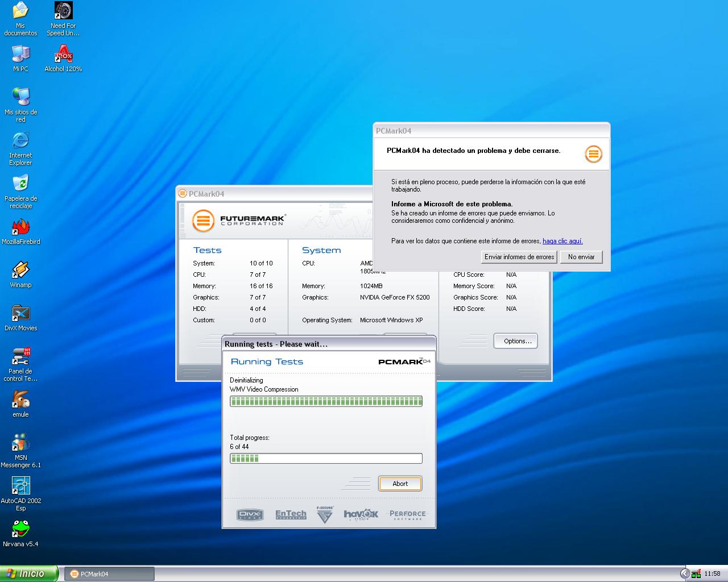Click the Total progress bar
This screenshot has width=728, height=582.
click(326, 458)
